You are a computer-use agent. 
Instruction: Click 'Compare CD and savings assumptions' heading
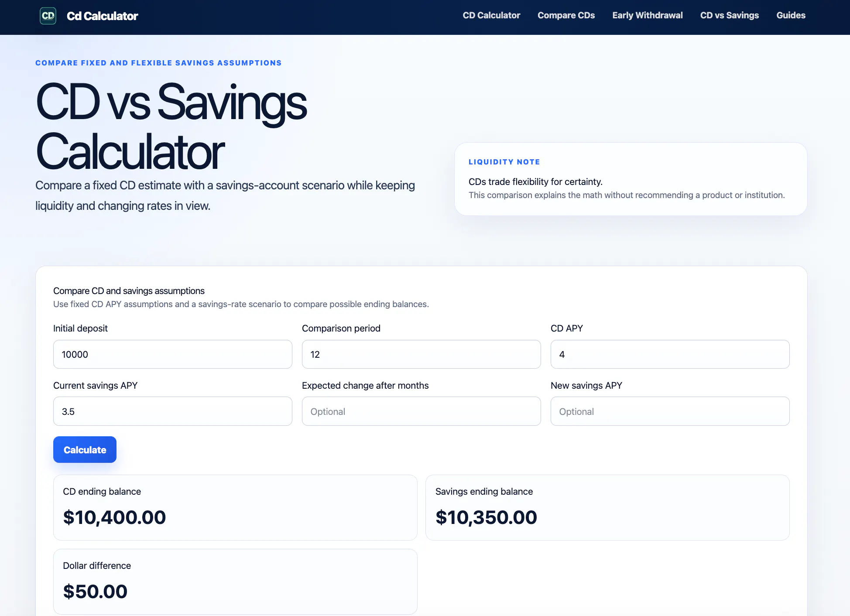[129, 291]
